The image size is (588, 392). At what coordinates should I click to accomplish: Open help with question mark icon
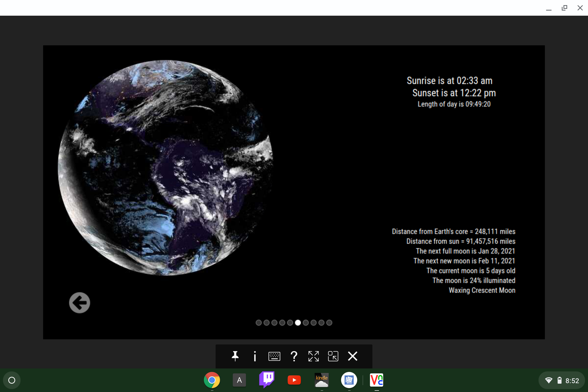[294, 356]
